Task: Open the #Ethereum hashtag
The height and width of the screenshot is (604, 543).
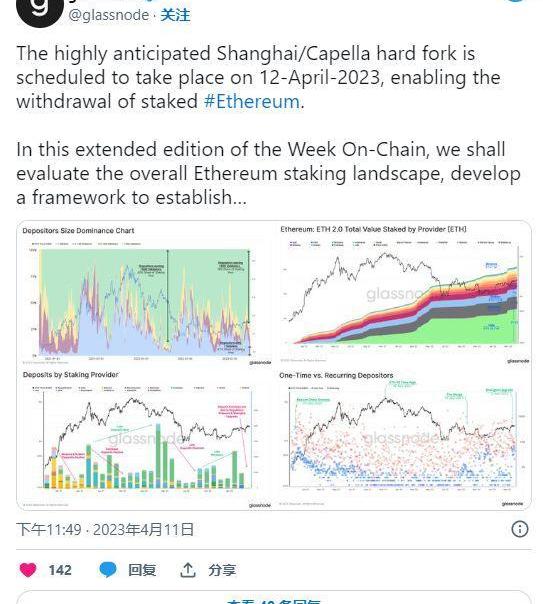Action: pos(251,102)
